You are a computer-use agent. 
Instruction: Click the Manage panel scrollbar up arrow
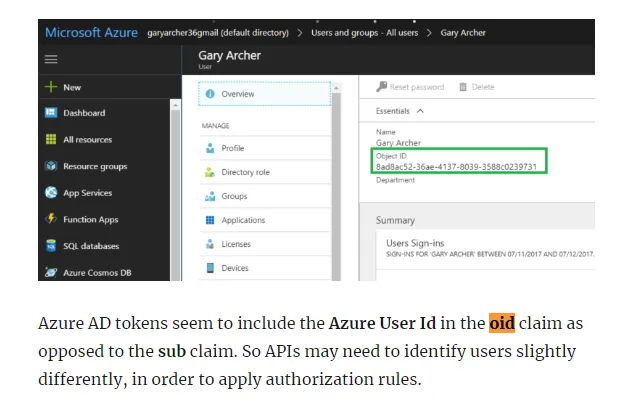[x=336, y=88]
